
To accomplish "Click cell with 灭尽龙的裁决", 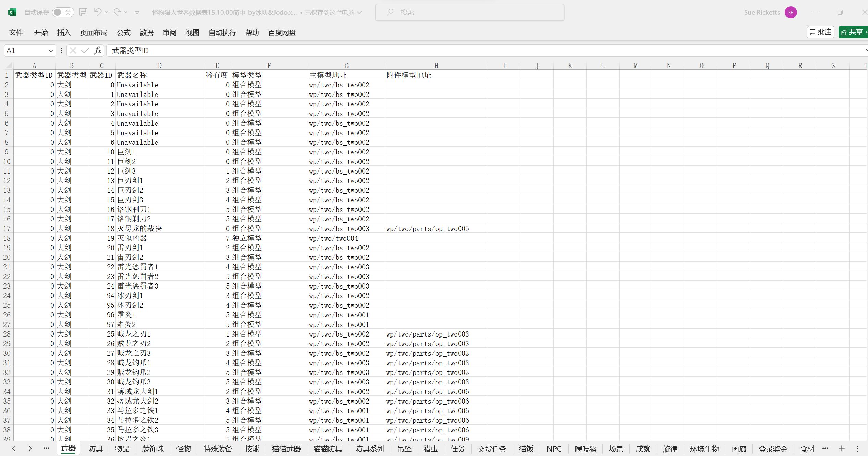I will [x=160, y=229].
